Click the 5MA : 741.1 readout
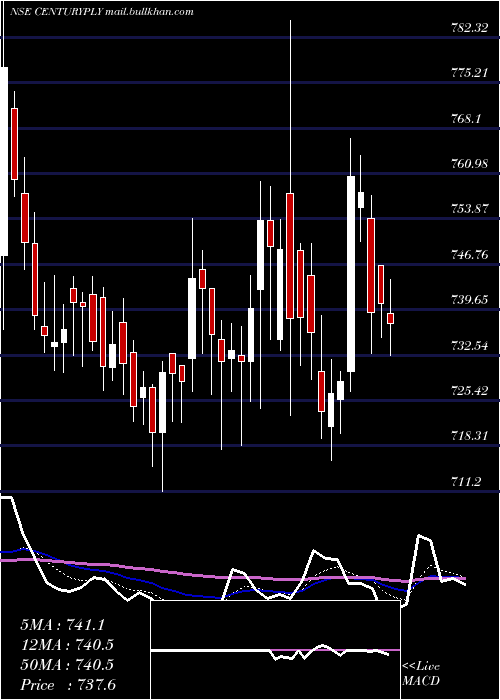This screenshot has height=700, width=500. click(x=62, y=625)
